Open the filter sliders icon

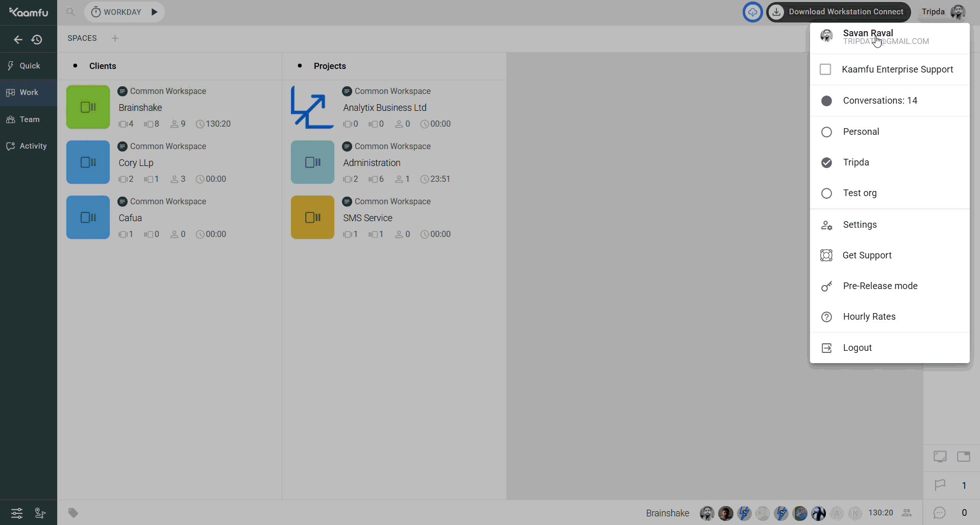[x=17, y=513]
